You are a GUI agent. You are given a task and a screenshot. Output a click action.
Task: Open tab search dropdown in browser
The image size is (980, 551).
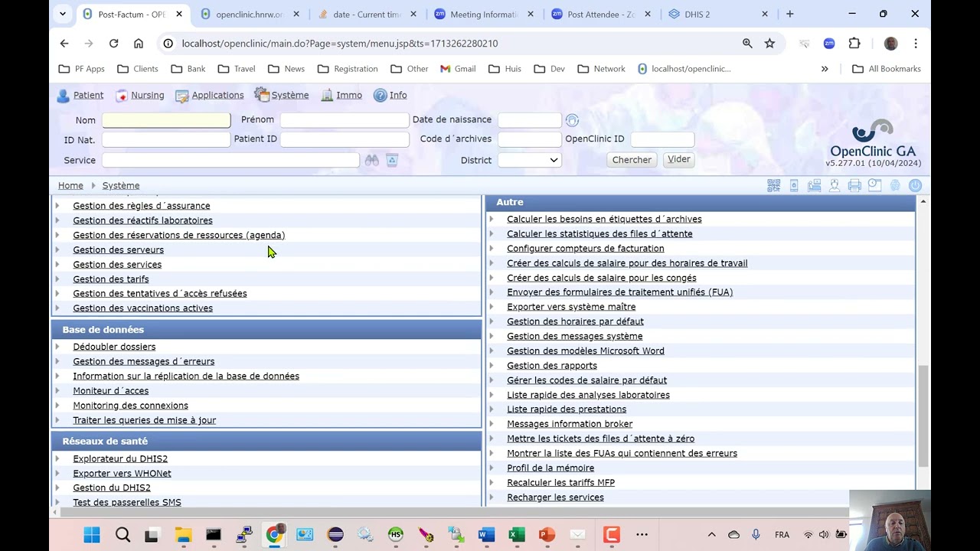[x=63, y=14]
